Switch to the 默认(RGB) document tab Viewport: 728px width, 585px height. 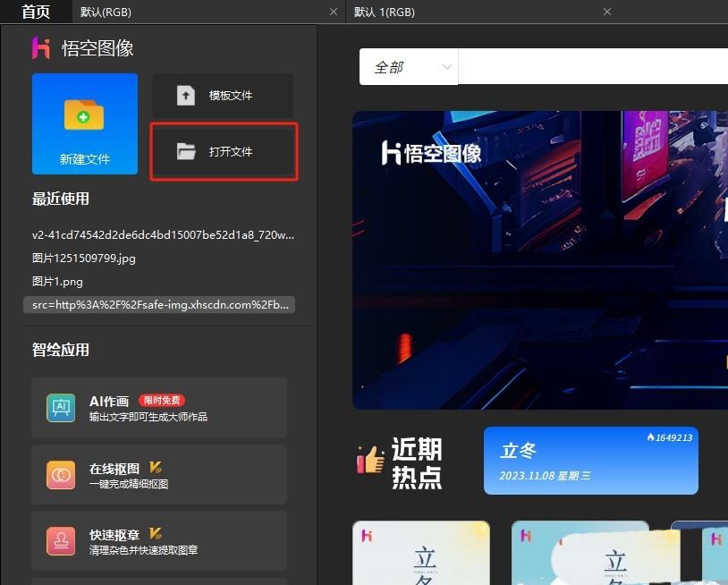coord(209,12)
